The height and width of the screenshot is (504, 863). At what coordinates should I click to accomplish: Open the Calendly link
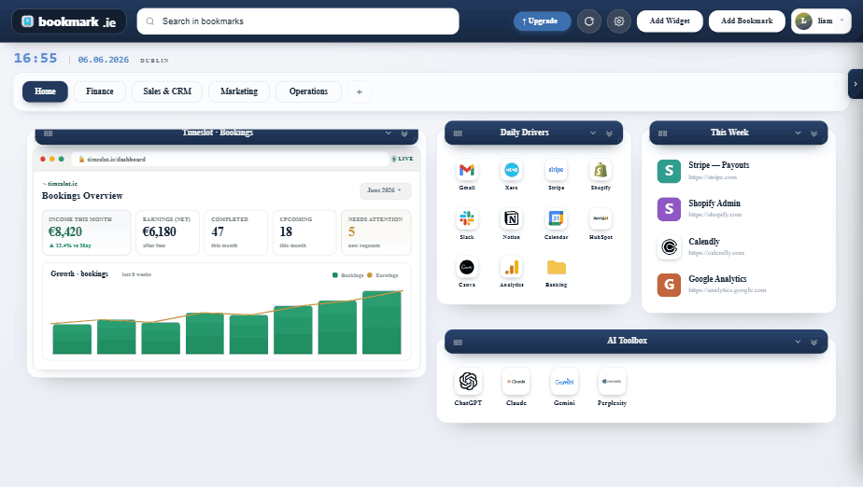[x=704, y=242]
